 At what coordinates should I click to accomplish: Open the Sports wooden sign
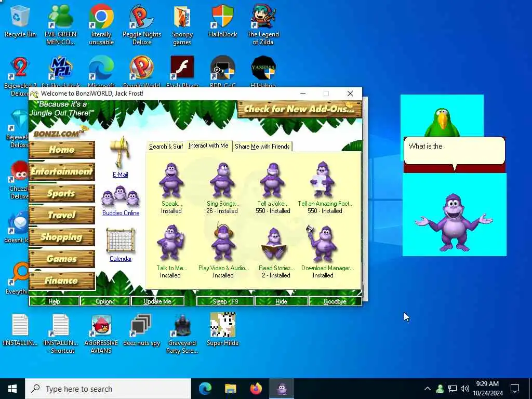tap(62, 193)
